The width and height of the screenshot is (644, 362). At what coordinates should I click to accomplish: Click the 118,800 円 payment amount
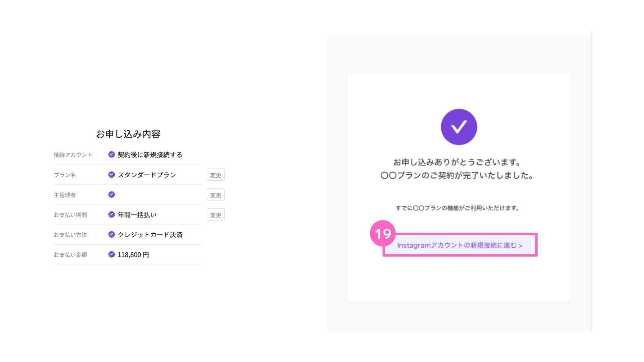(x=133, y=255)
